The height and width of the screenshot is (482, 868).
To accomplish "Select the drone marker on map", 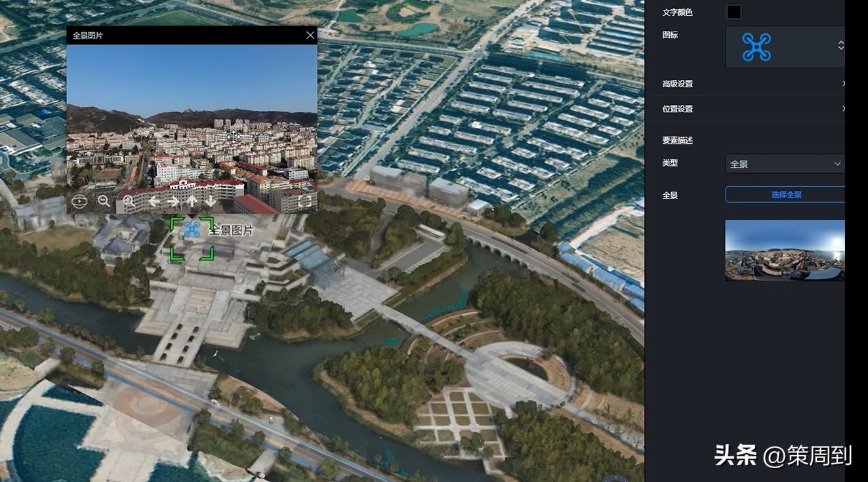I will [x=192, y=230].
